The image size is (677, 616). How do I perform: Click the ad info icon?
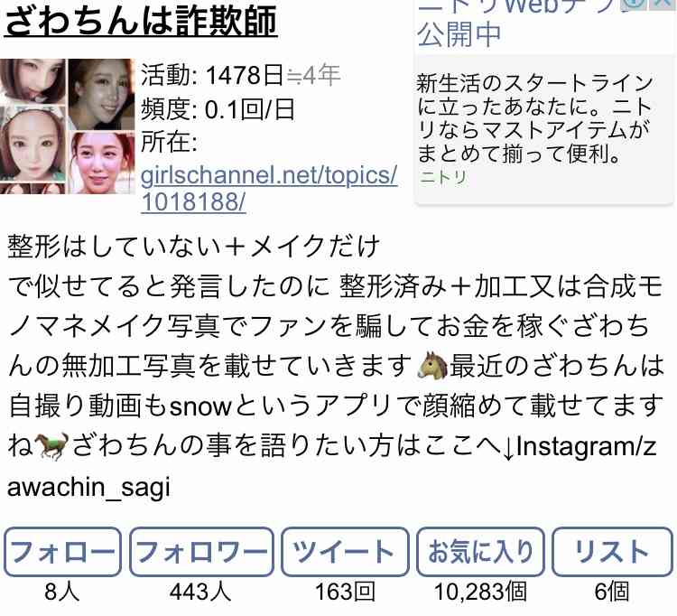[x=634, y=4]
